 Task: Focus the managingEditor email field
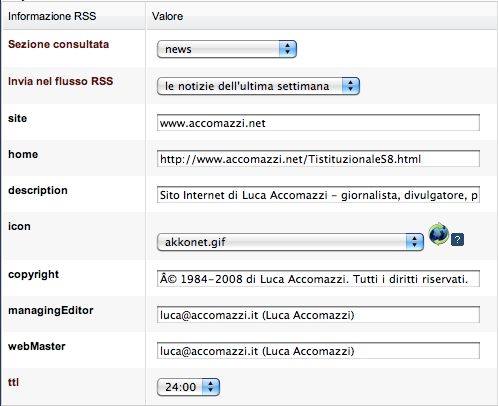tap(318, 315)
